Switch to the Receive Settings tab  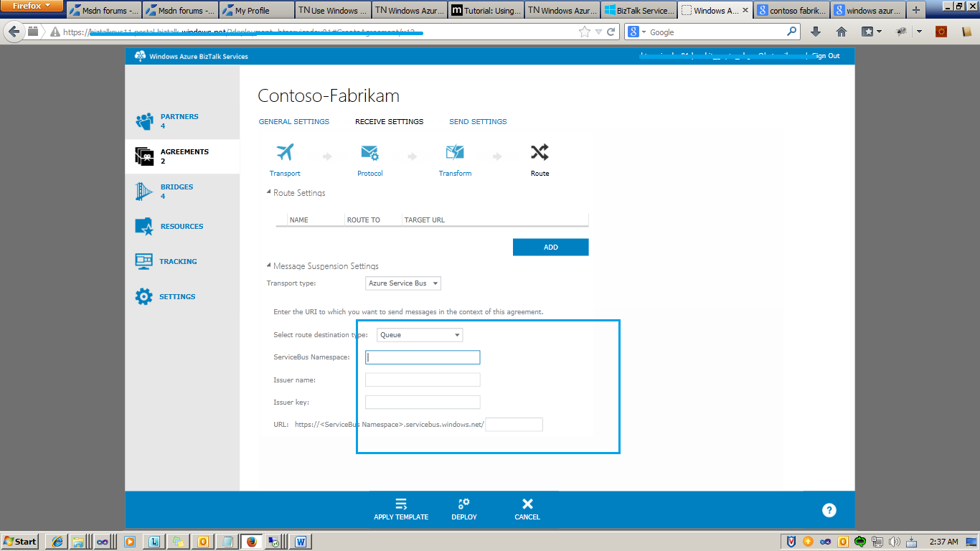(x=390, y=122)
